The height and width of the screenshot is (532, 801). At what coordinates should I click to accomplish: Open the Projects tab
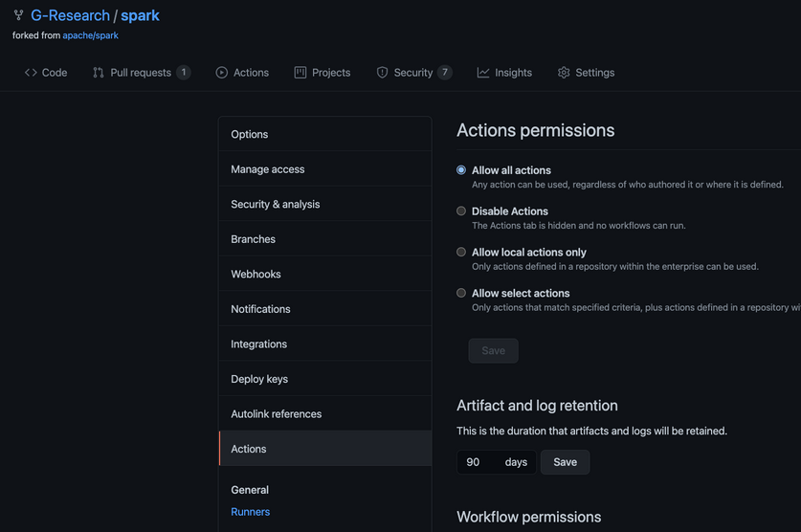pyautogui.click(x=323, y=73)
